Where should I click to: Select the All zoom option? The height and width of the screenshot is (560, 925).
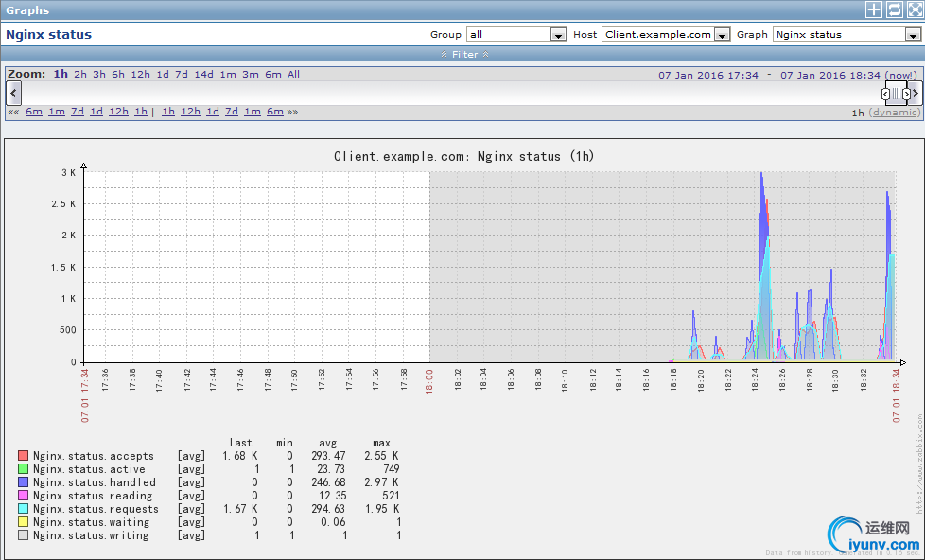point(293,75)
